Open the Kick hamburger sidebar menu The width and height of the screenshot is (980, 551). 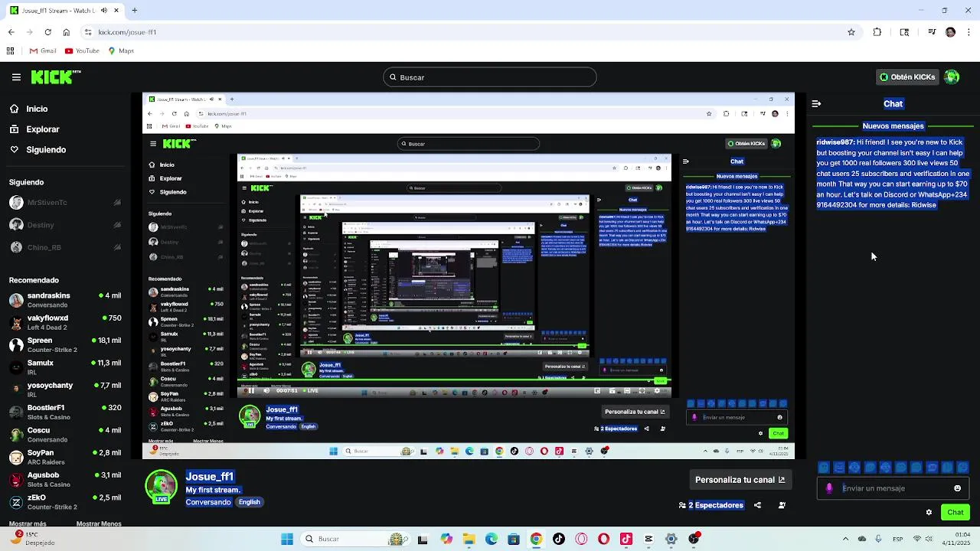click(x=16, y=77)
